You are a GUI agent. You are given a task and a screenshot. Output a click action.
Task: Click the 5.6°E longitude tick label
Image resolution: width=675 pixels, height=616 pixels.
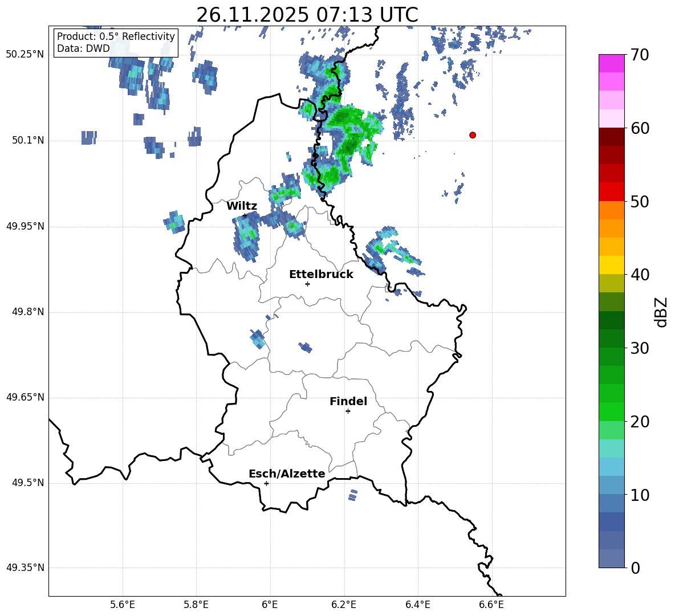pyautogui.click(x=123, y=605)
